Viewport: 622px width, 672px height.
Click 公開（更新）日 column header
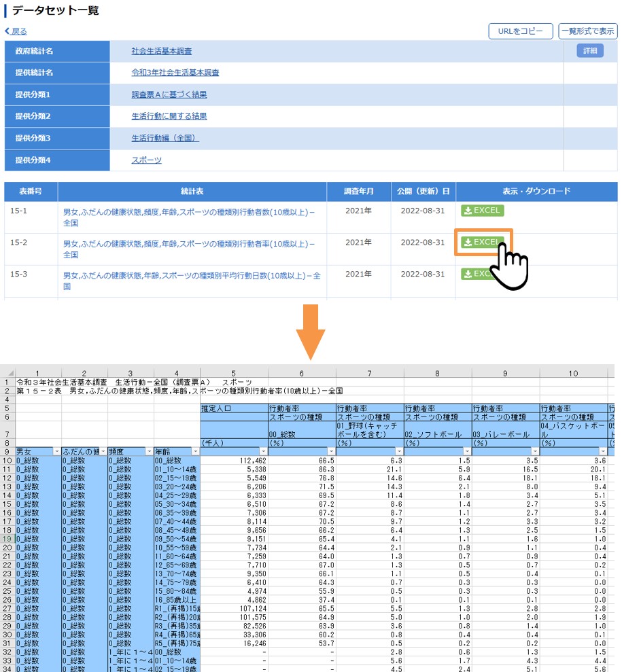point(423,191)
